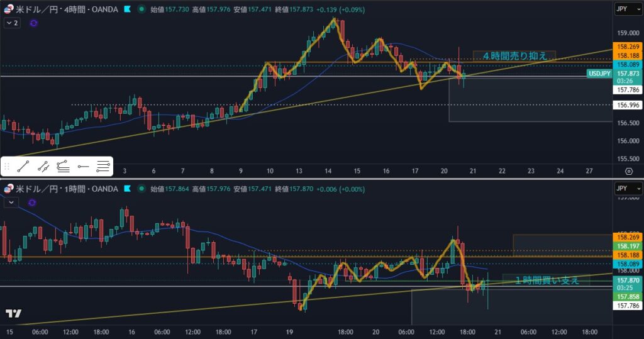Image resolution: width=644 pixels, height=339 pixels.
Task: Click the TradingView logo in lower chart
Action: coord(13,314)
